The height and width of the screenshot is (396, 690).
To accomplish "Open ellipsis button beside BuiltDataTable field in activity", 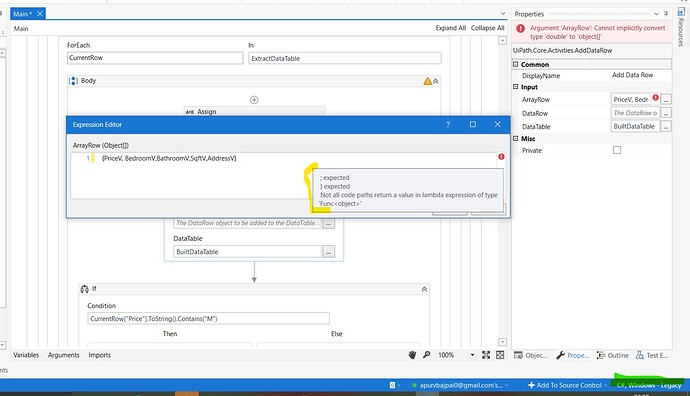I will pos(329,252).
